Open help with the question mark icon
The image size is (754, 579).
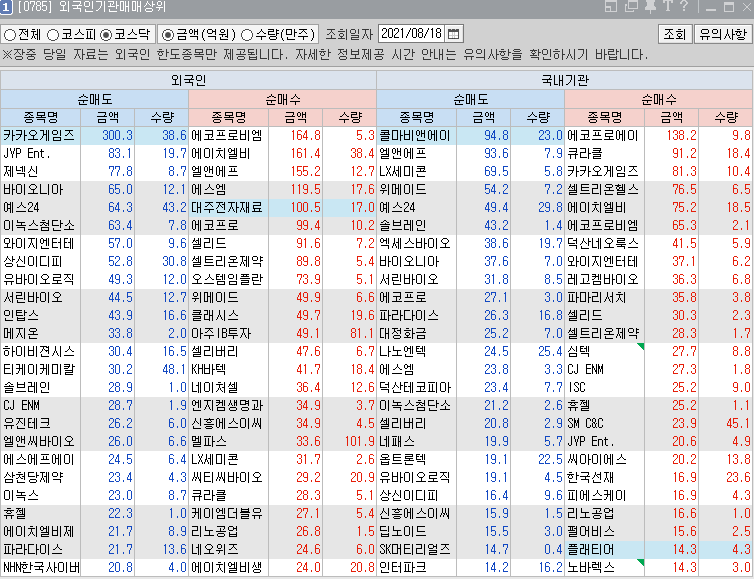pos(684,6)
